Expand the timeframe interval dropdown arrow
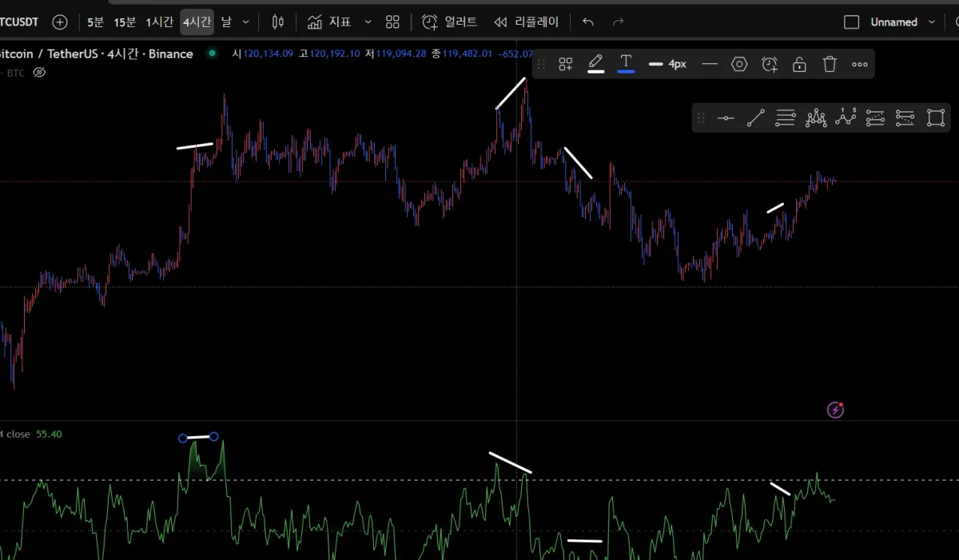 245,22
